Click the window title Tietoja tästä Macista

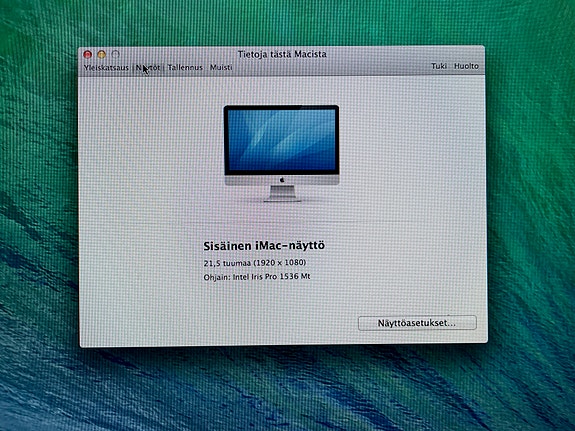coord(282,54)
